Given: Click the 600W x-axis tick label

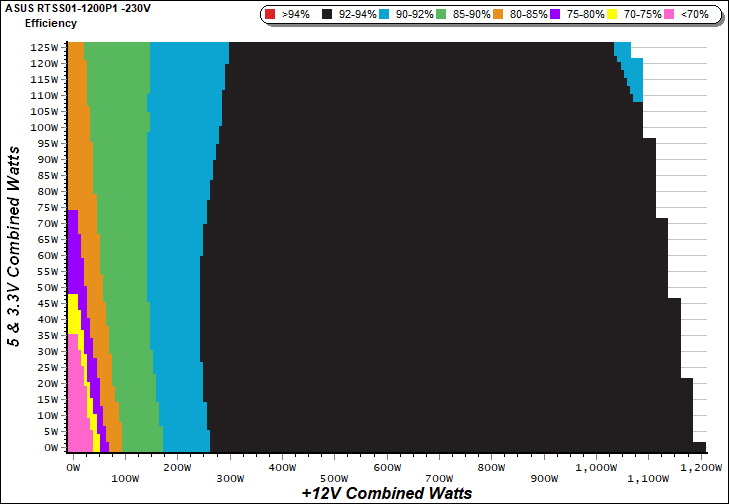Looking at the screenshot, I should 386,467.
